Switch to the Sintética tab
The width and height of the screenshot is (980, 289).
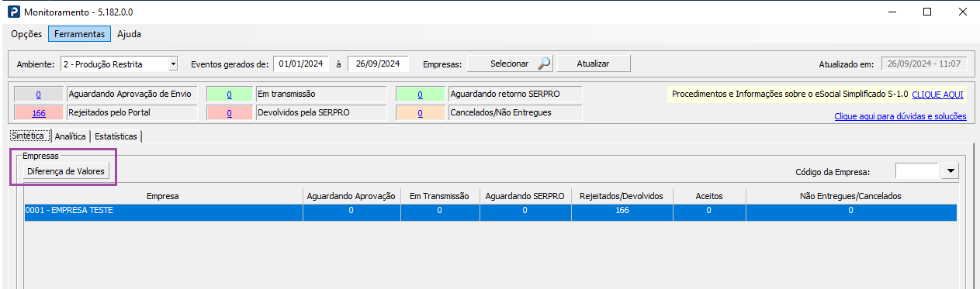30,136
